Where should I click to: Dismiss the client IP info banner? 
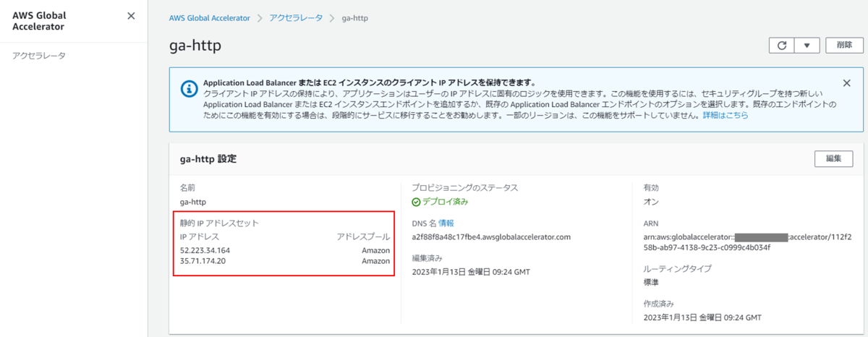tap(846, 83)
